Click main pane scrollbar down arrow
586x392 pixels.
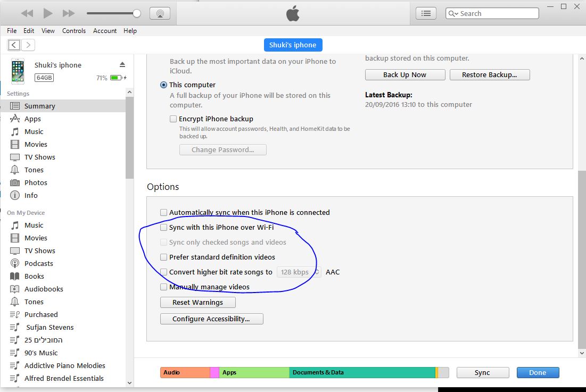pyautogui.click(x=582, y=353)
